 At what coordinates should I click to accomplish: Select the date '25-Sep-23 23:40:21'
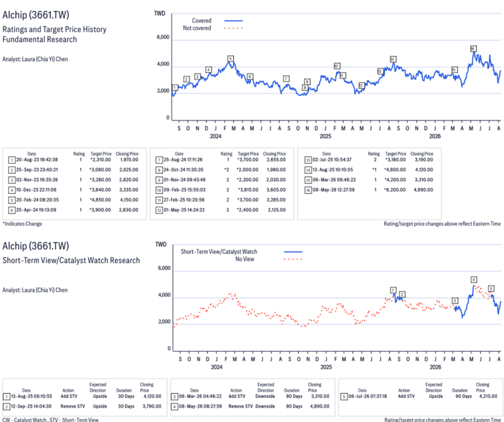(x=37, y=169)
